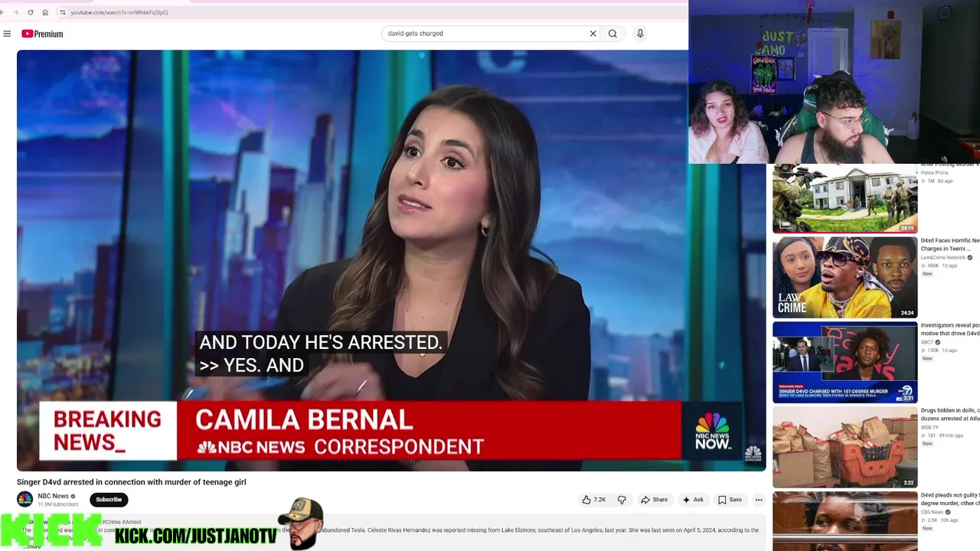Click the 11.9M subscribers count text
The image size is (980, 551).
click(58, 504)
